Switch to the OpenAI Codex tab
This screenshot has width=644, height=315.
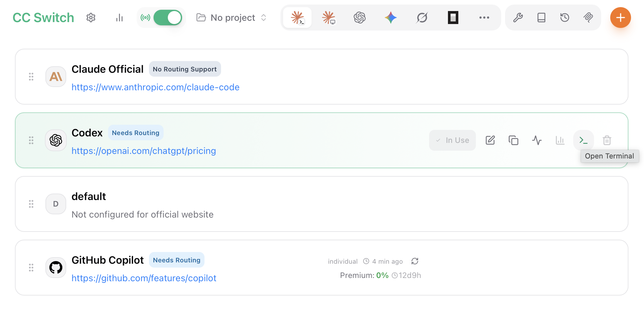coord(360,18)
